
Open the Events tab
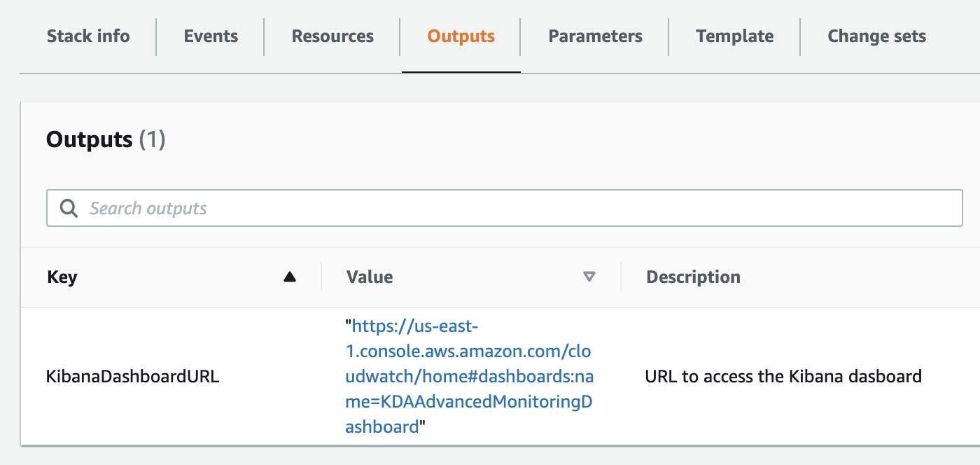coord(211,36)
